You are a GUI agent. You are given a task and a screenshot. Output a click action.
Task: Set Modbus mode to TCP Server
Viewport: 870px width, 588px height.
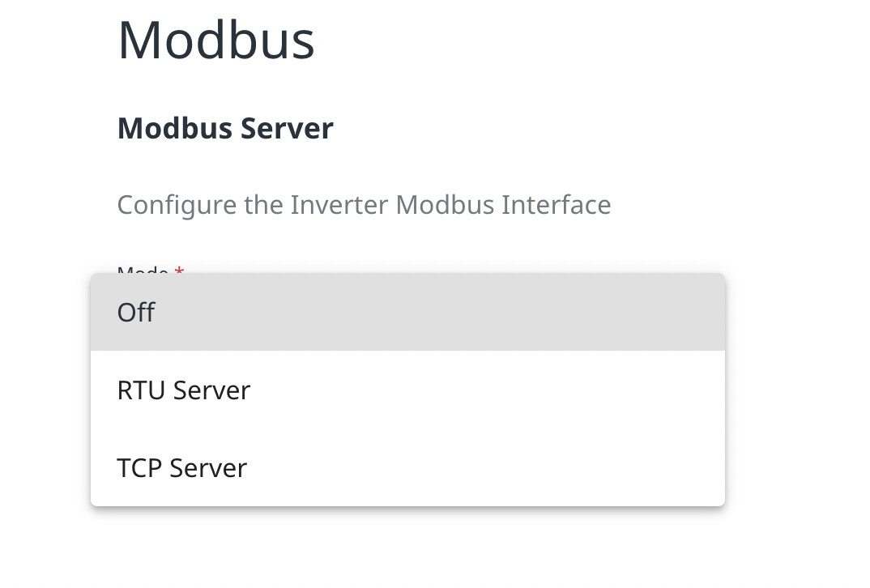(407, 467)
